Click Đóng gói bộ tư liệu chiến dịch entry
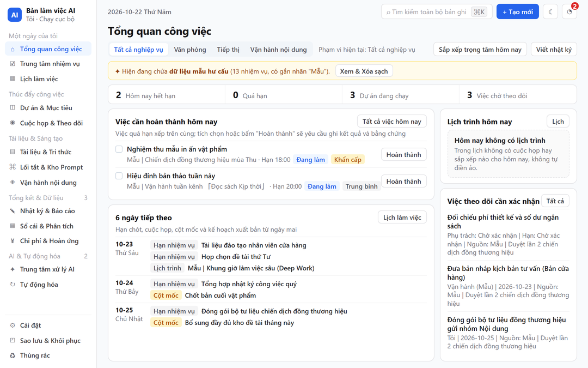Image resolution: width=588 pixels, height=368 pixels. (x=274, y=311)
